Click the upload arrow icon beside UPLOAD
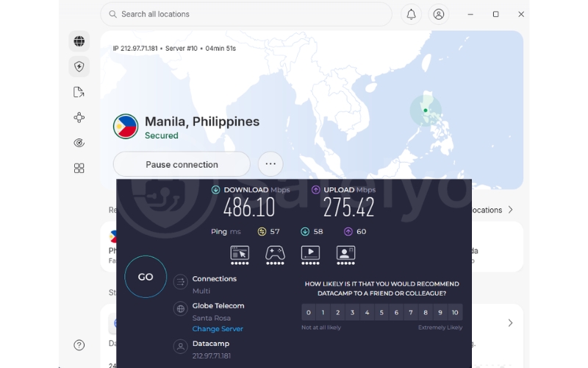Viewport: 588px width, 368px height. [316, 190]
